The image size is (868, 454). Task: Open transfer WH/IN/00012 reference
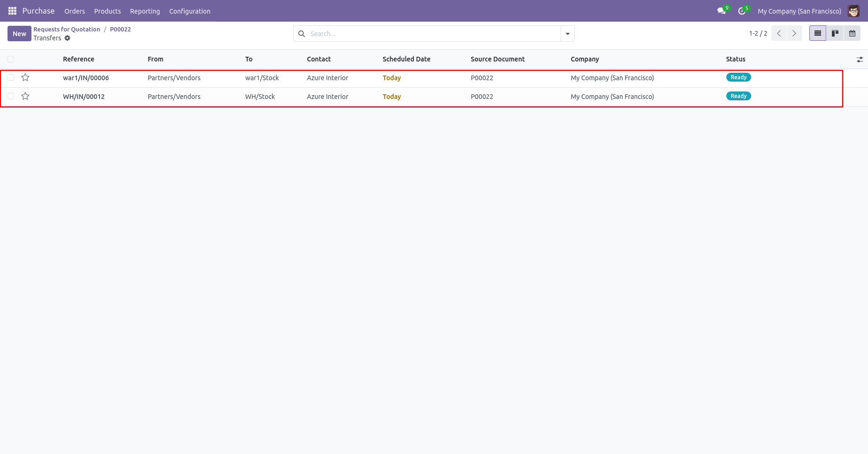click(84, 97)
